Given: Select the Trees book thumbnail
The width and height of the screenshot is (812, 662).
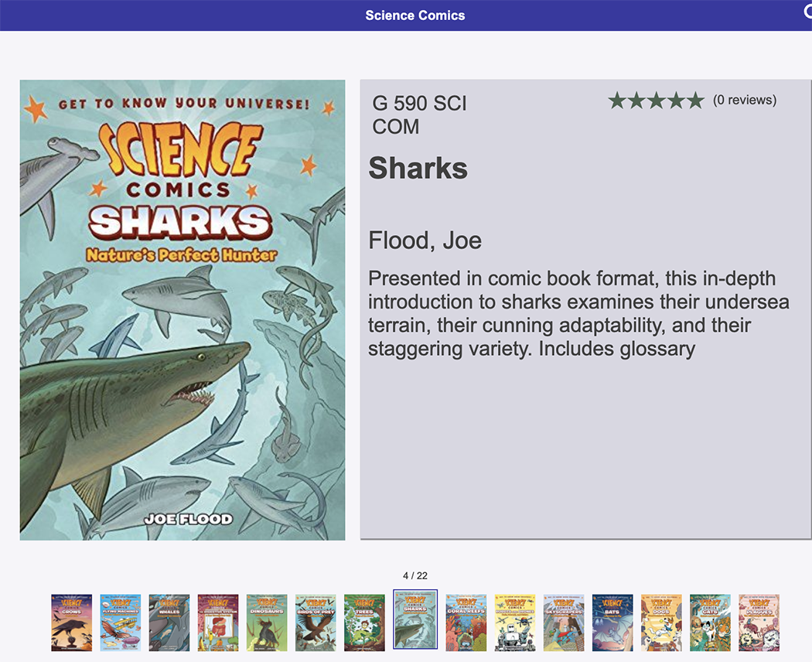Looking at the screenshot, I should point(364,622).
